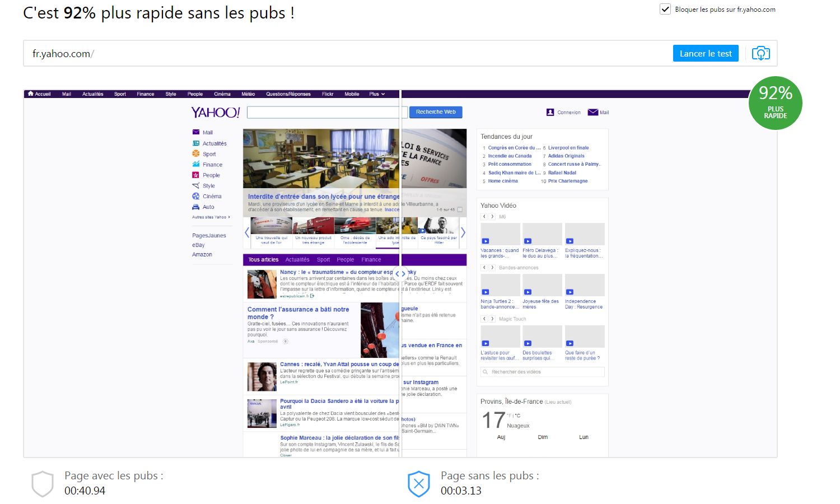This screenshot has height=504, width=840.
Task: Click the screenshot camera icon
Action: coord(760,53)
